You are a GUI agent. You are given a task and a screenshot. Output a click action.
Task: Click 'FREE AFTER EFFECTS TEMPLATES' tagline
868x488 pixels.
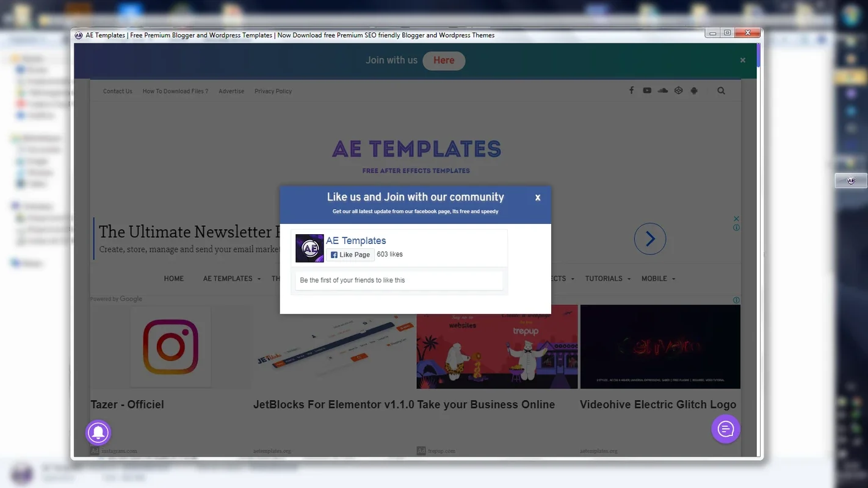pos(416,171)
